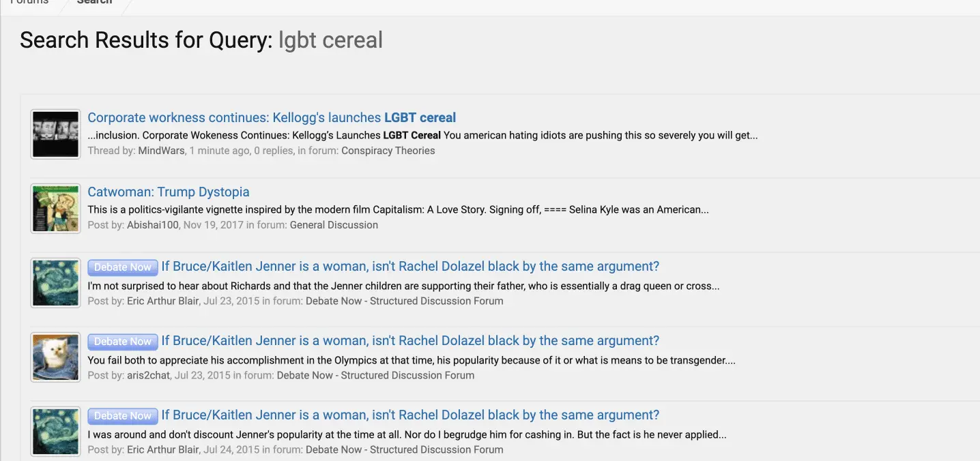
Task: Click Abishai100's avatar image
Action: (x=55, y=209)
